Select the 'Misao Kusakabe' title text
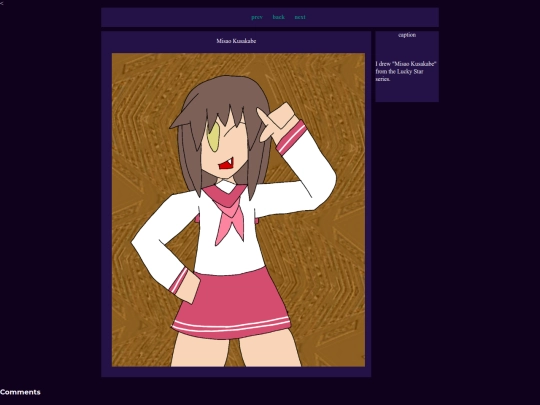This screenshot has height=405, width=540. (x=236, y=41)
